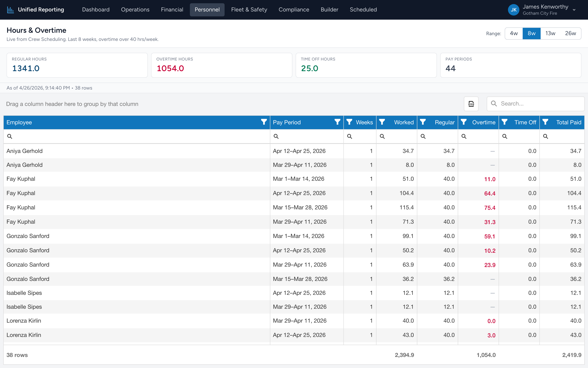588x368 pixels.
Task: Click the filter icon in Overtime column header
Action: [464, 122]
